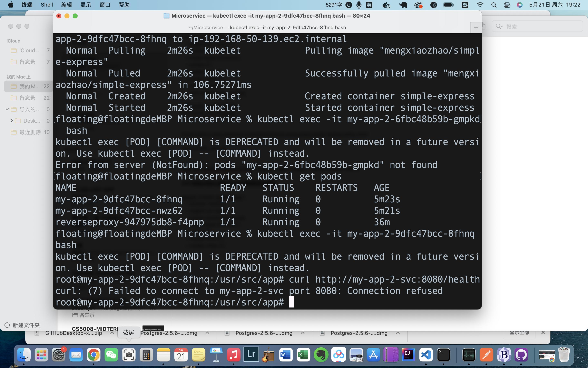Click the date and time 5月21日 周六 19:22
588x368 pixels.
[555, 5]
